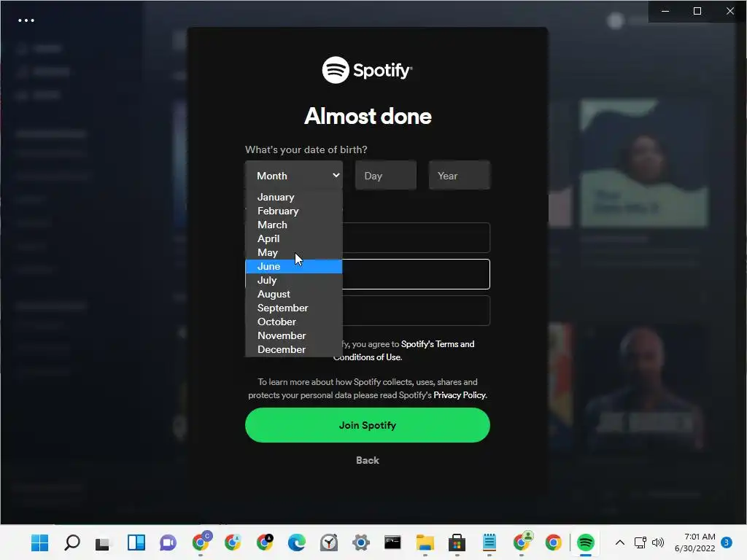
Task: Click the Year input field
Action: click(x=460, y=176)
